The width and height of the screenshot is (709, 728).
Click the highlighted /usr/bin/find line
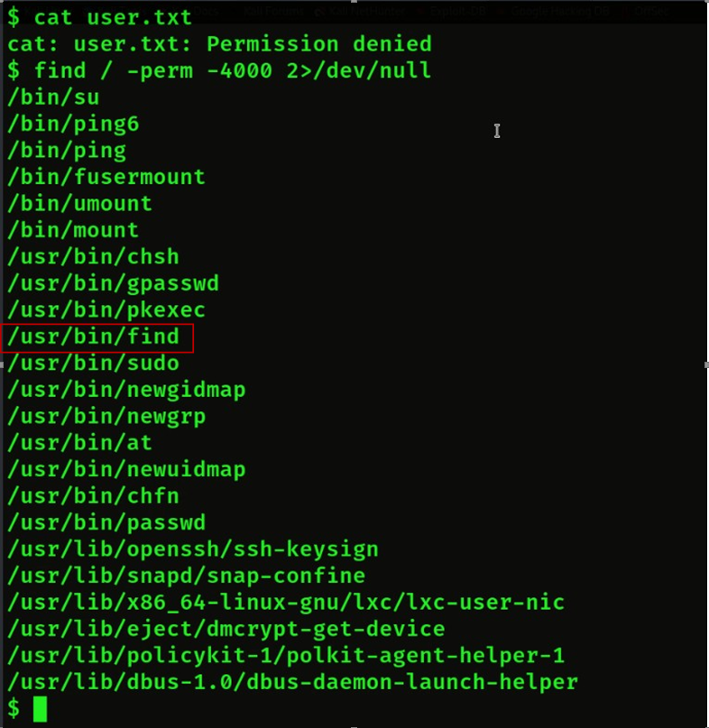(x=94, y=337)
